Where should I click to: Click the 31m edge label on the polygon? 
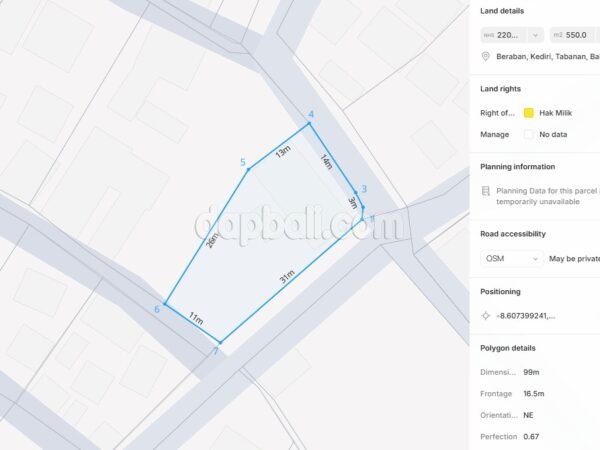click(x=287, y=277)
